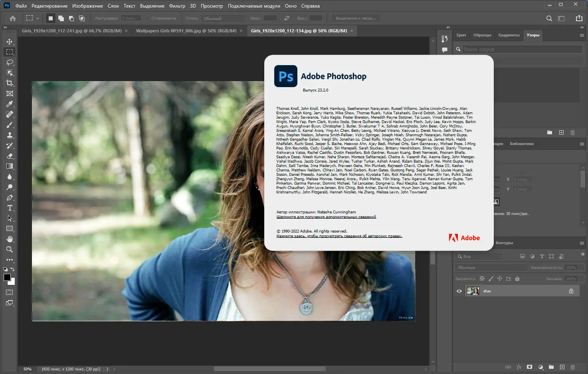This screenshot has height=374, width=588.
Task: Switch to the Узоры panel tab
Action: [x=533, y=35]
